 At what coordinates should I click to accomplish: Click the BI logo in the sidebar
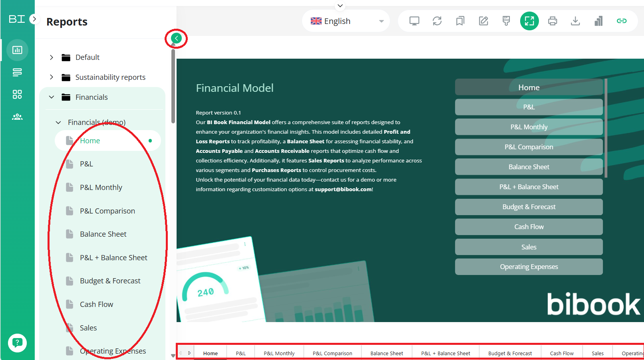click(x=17, y=19)
